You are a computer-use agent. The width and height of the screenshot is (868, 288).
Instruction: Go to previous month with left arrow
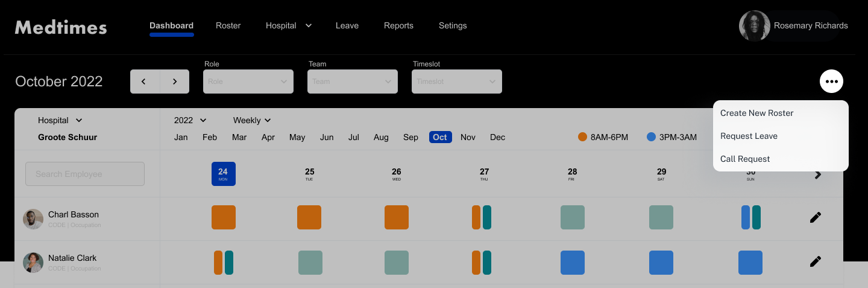coord(145,82)
